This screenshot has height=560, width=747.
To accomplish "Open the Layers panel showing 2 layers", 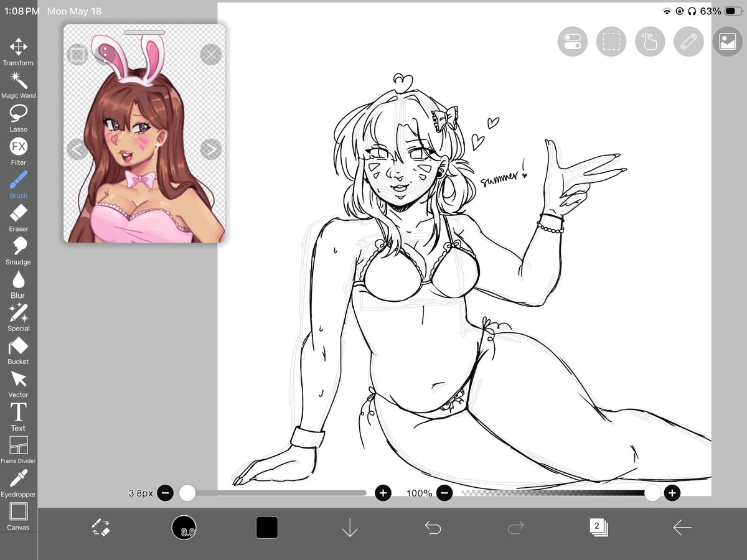I will tap(598, 528).
